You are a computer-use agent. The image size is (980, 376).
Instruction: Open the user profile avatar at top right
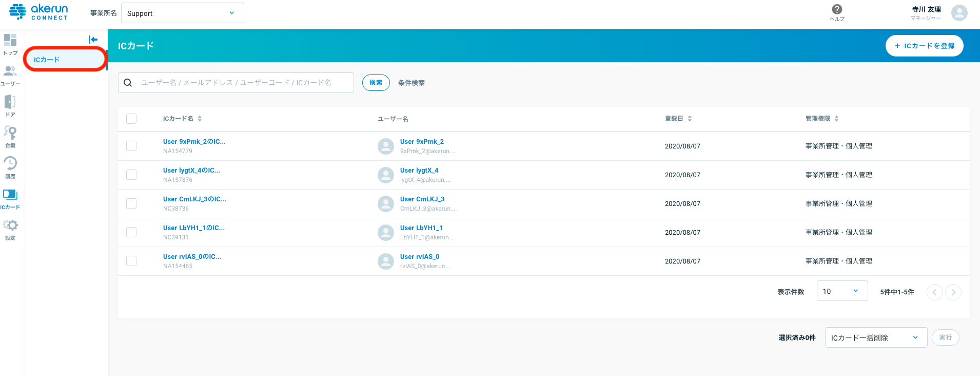pyautogui.click(x=959, y=13)
